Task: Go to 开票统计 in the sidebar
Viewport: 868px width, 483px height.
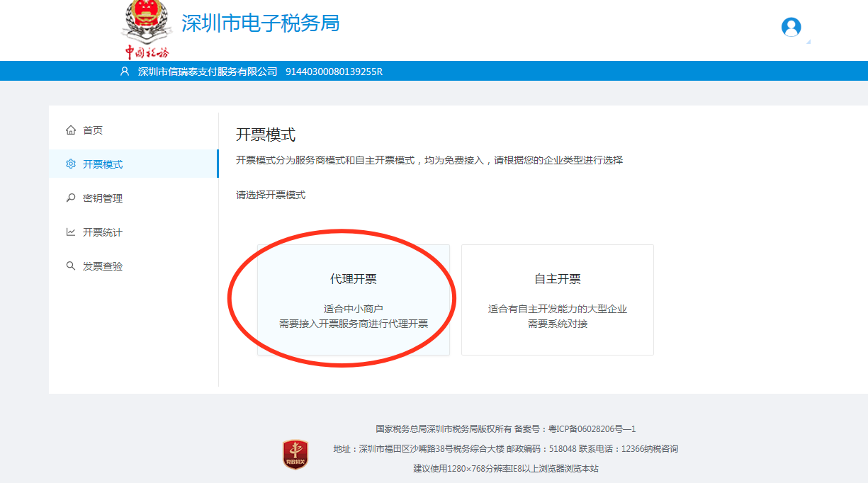Action: tap(103, 232)
